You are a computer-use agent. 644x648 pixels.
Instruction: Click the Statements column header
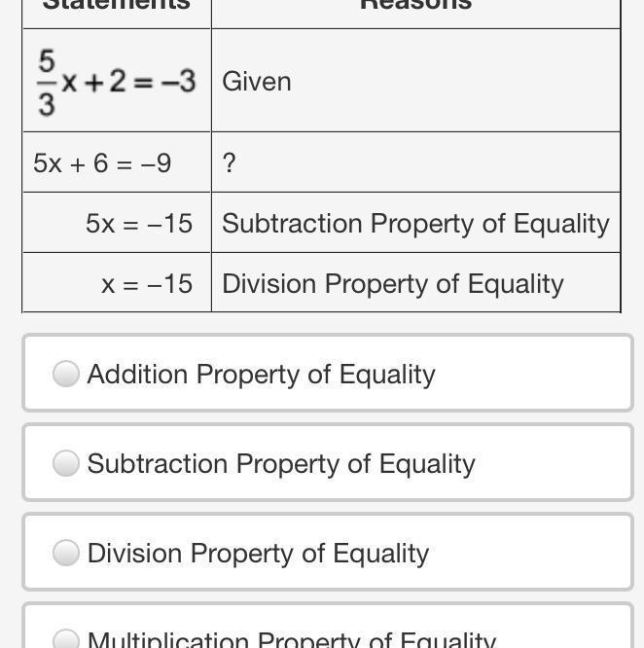[x=117, y=5]
